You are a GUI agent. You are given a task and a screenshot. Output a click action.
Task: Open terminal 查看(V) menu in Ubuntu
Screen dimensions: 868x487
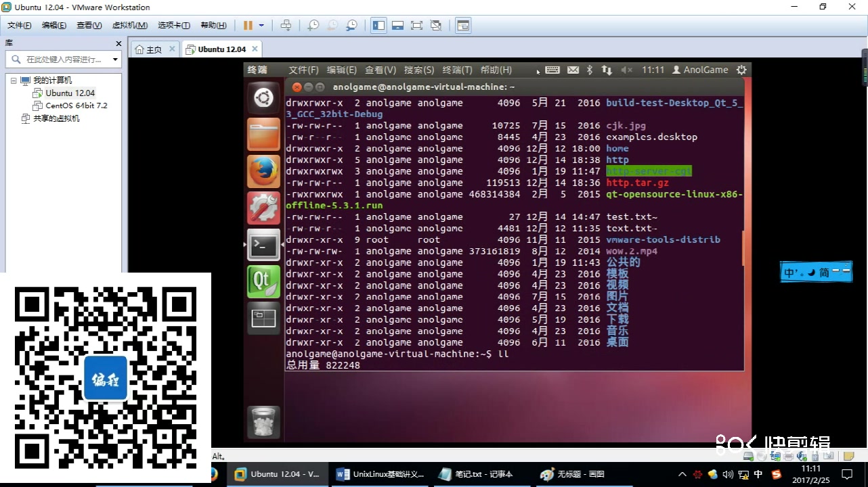tap(380, 70)
